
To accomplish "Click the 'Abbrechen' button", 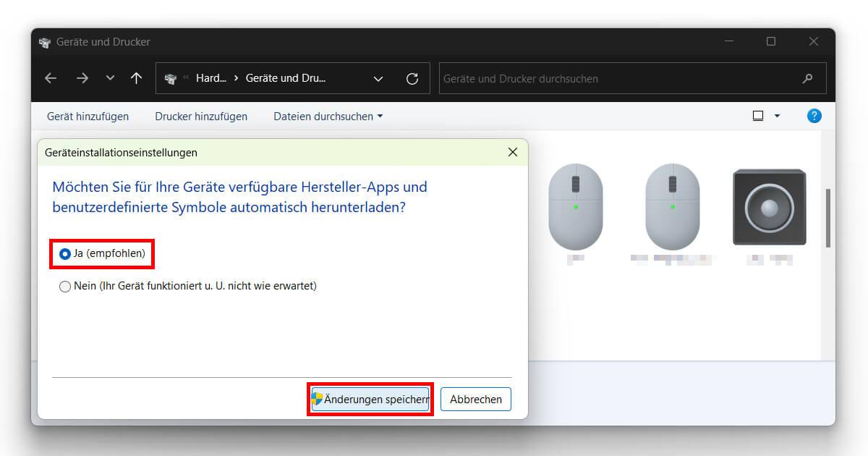I will pyautogui.click(x=475, y=399).
